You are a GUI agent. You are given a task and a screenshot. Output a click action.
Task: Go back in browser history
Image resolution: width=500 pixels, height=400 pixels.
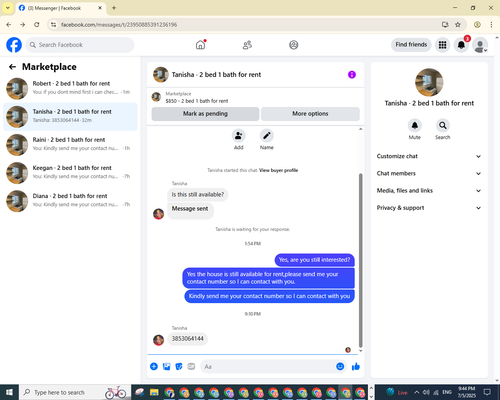pyautogui.click(x=9, y=25)
